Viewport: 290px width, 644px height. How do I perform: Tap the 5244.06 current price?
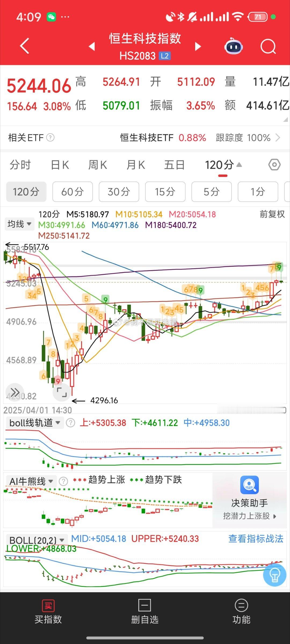39,86
